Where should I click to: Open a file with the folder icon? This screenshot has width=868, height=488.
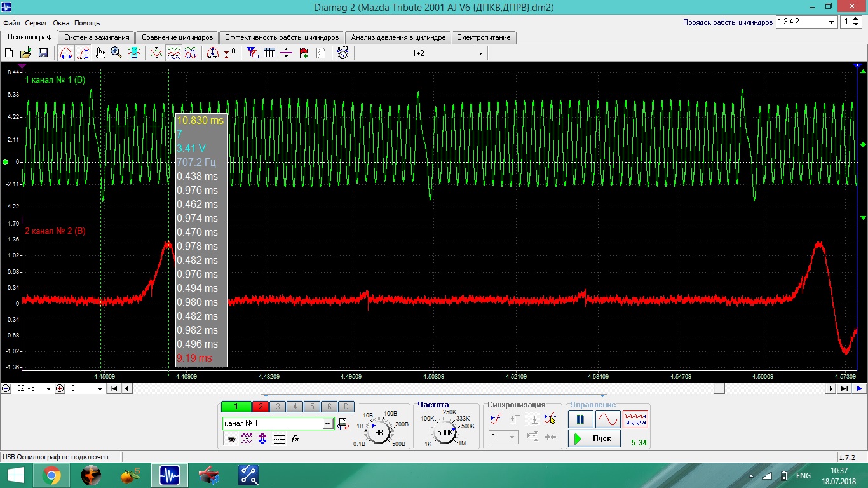pyautogui.click(x=26, y=53)
